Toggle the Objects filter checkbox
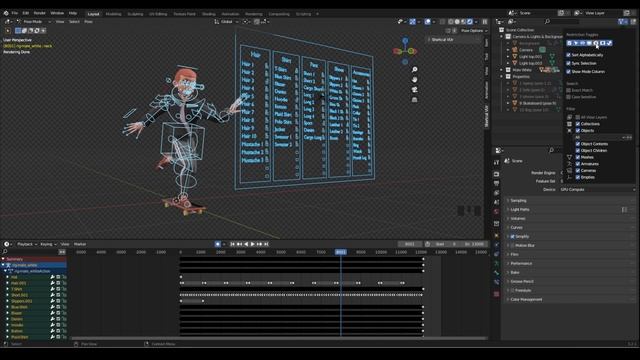 point(578,131)
